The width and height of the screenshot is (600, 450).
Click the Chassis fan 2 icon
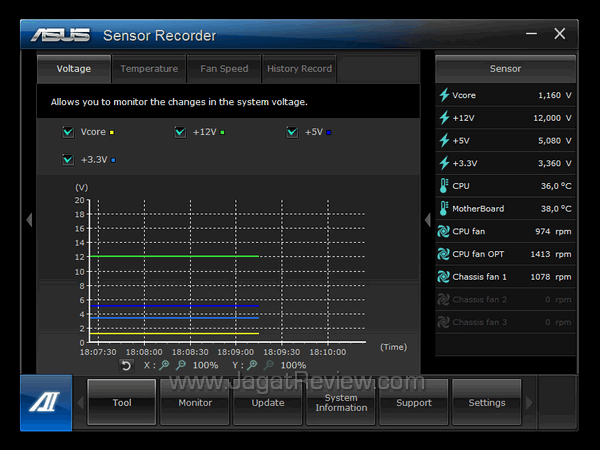click(443, 299)
